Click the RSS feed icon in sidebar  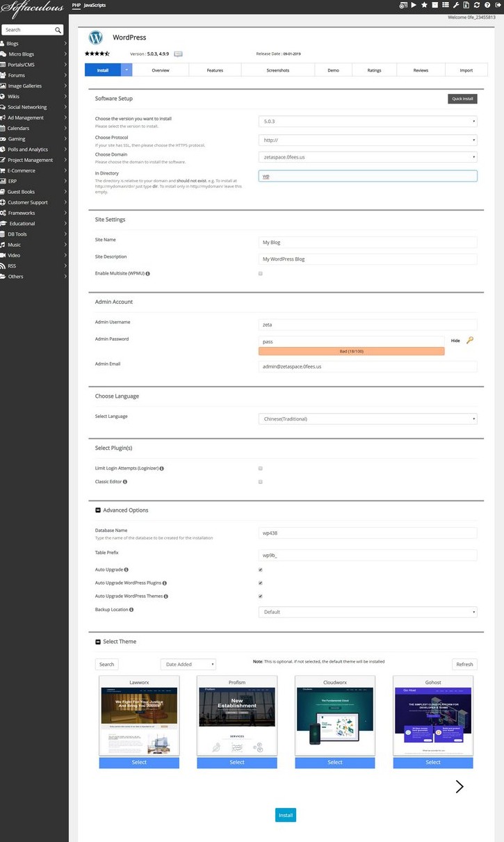[x=3, y=266]
